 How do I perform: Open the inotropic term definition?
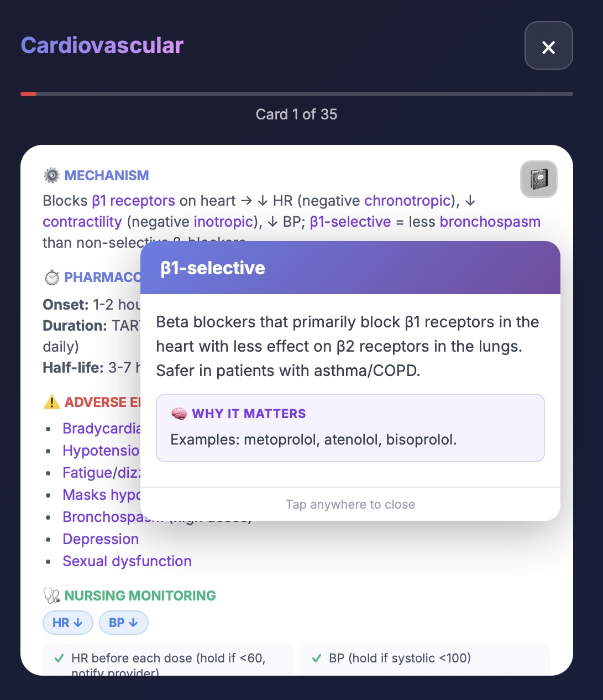223,222
